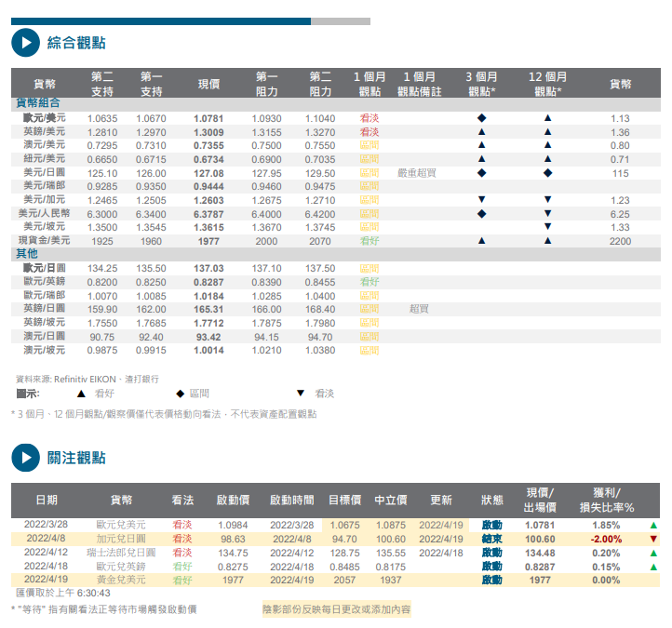Viewport: 672px width, 628px height.
Task: Click the 3-month up triangle for 現貨金/美元
Action: 481,240
